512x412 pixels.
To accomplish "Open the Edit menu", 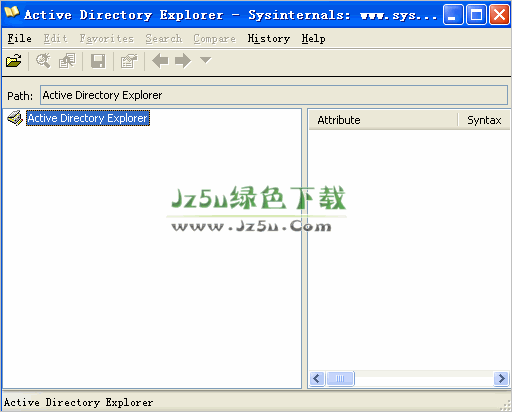I will (55, 39).
